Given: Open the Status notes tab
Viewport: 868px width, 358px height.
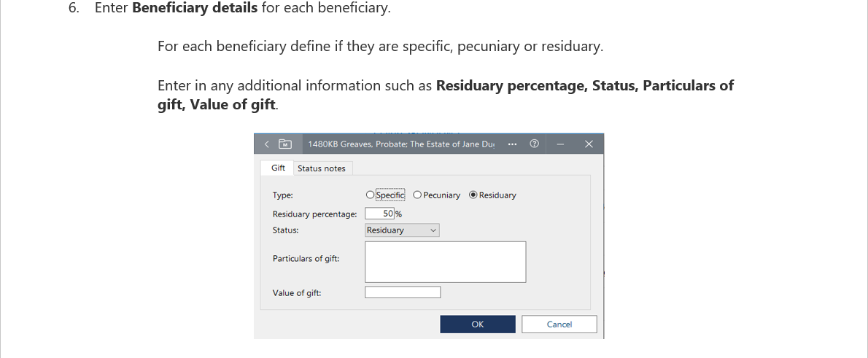Looking at the screenshot, I should (322, 168).
